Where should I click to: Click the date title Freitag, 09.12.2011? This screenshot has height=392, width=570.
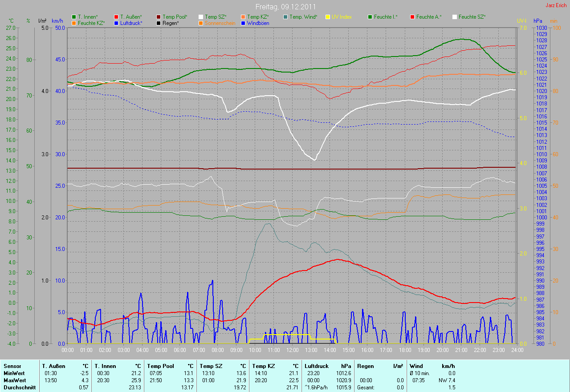(285, 7)
